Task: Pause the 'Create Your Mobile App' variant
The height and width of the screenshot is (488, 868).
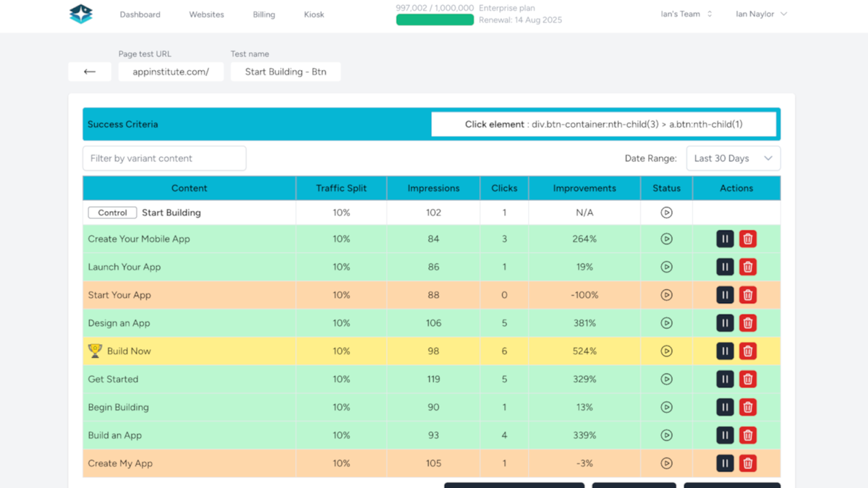Action: click(725, 238)
